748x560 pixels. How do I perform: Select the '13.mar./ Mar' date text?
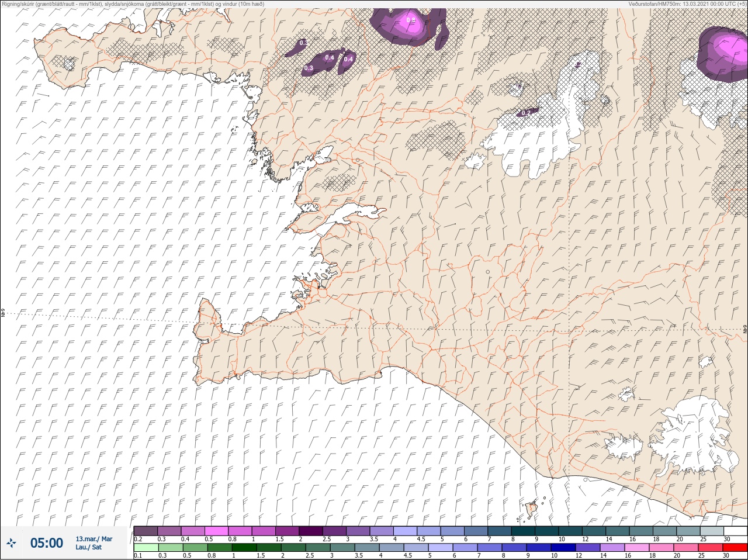point(94,539)
